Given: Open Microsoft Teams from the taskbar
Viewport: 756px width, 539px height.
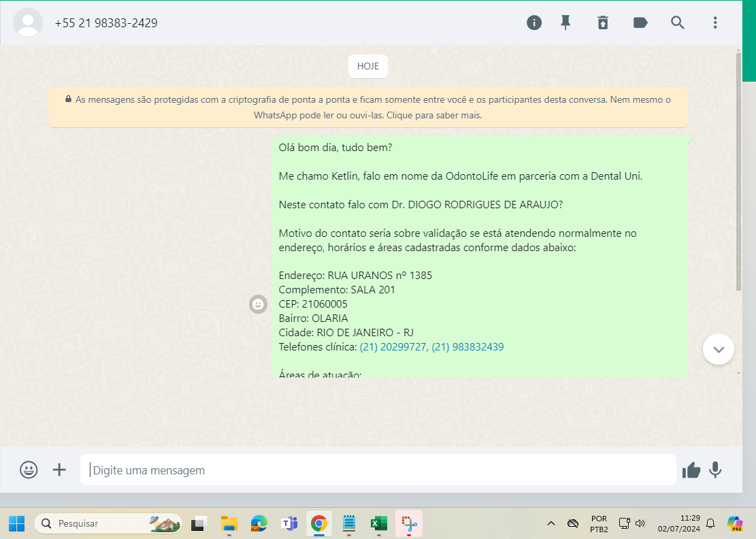Looking at the screenshot, I should coord(289,523).
